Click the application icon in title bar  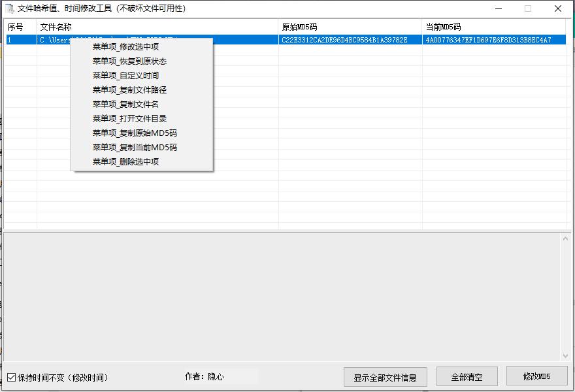click(9, 8)
